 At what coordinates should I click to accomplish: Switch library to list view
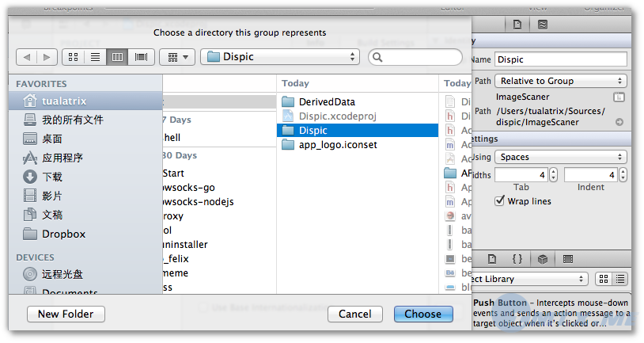[620, 279]
